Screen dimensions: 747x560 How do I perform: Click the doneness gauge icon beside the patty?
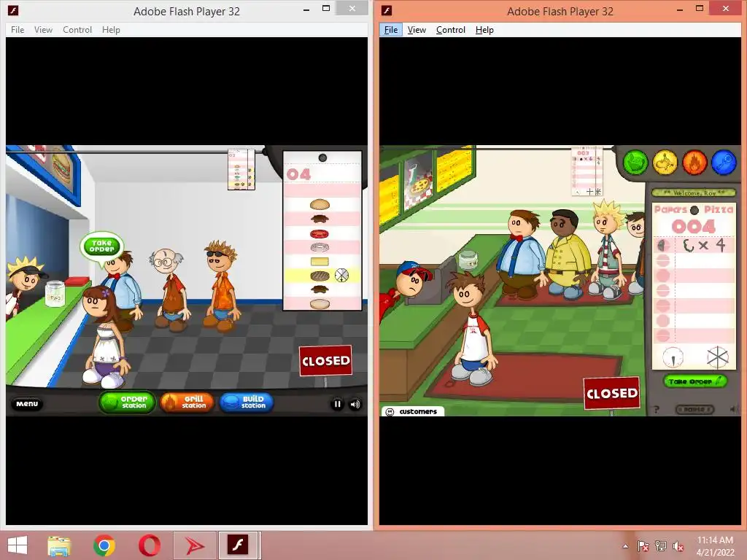341,275
